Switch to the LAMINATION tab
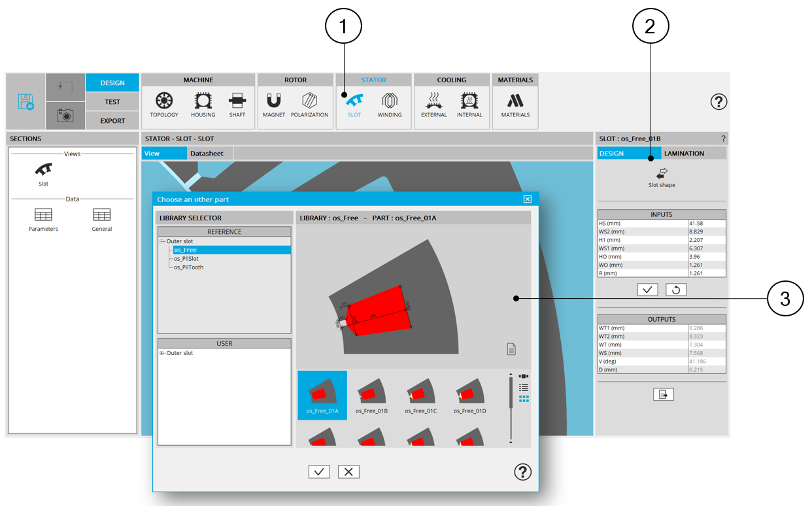This screenshot has height=506, width=812. 684,154
